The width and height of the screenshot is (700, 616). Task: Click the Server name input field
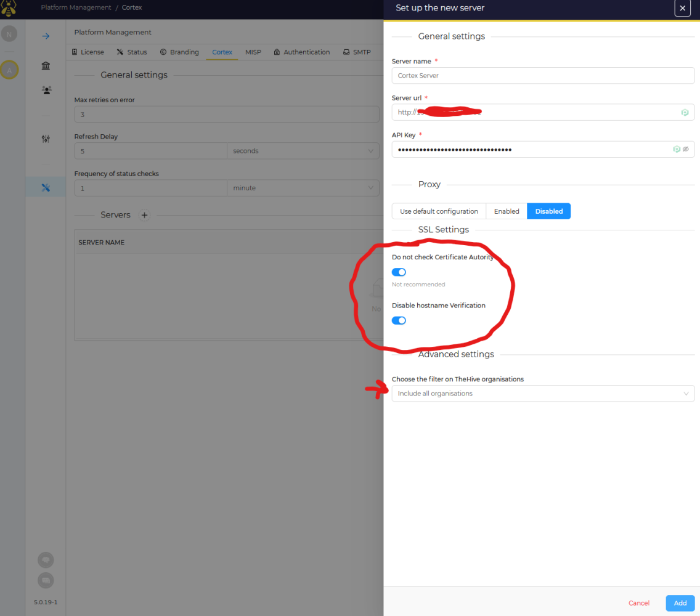tap(543, 75)
